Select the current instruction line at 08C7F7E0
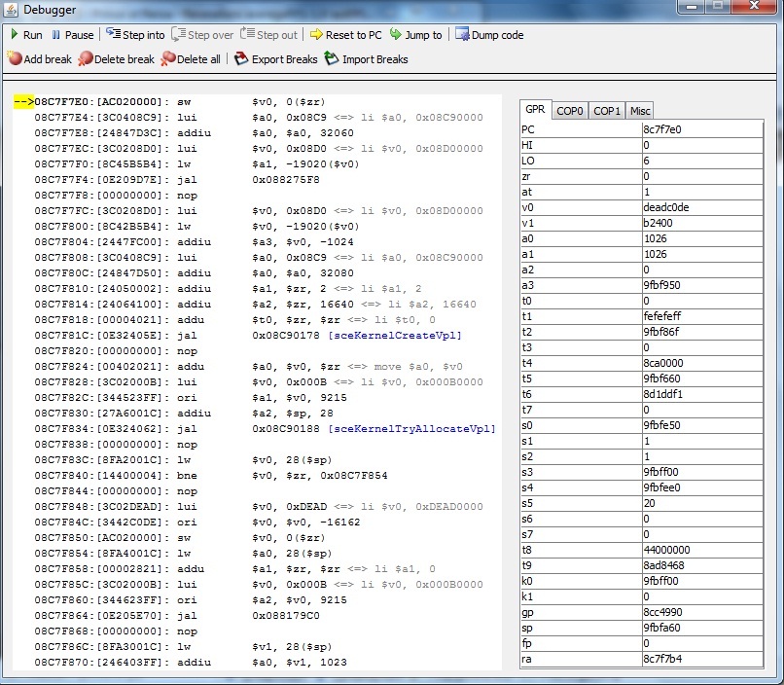The width and height of the screenshot is (784, 685). [x=195, y=102]
